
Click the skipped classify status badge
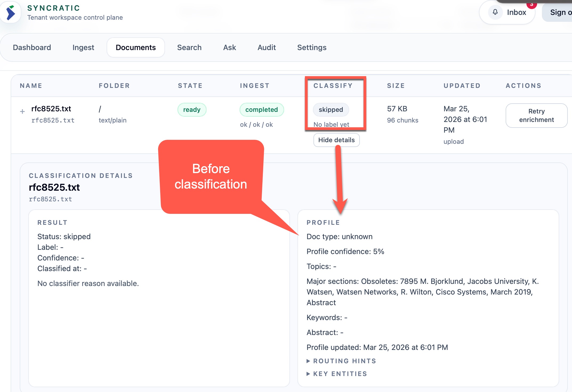(x=331, y=110)
